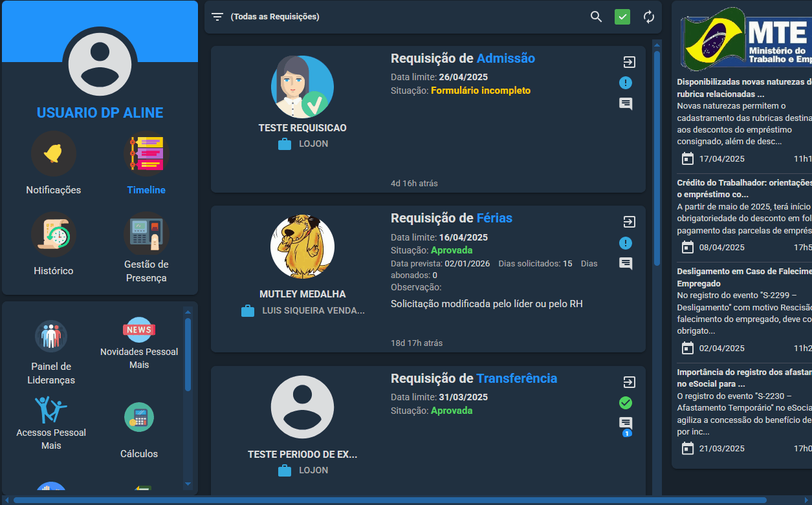This screenshot has width=812, height=505.
Task: Open the Timeline icon
Action: (x=146, y=153)
